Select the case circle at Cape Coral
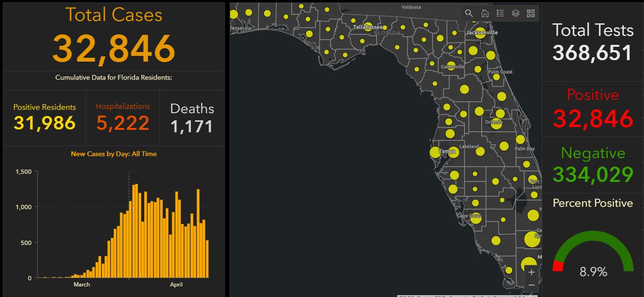 475,218
